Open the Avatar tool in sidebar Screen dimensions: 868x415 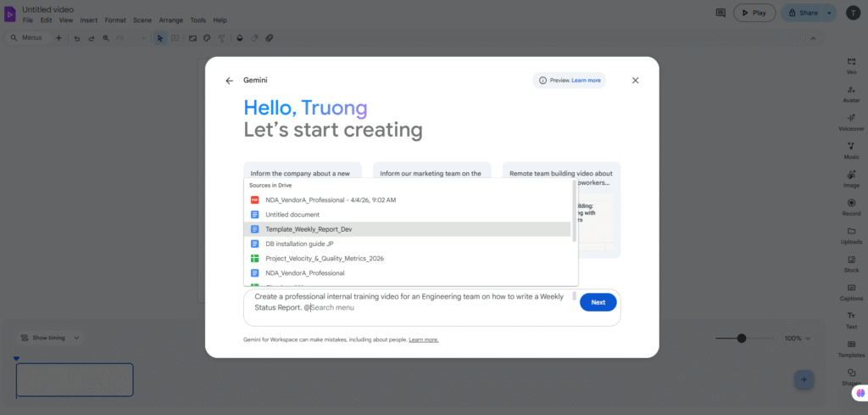coord(851,93)
